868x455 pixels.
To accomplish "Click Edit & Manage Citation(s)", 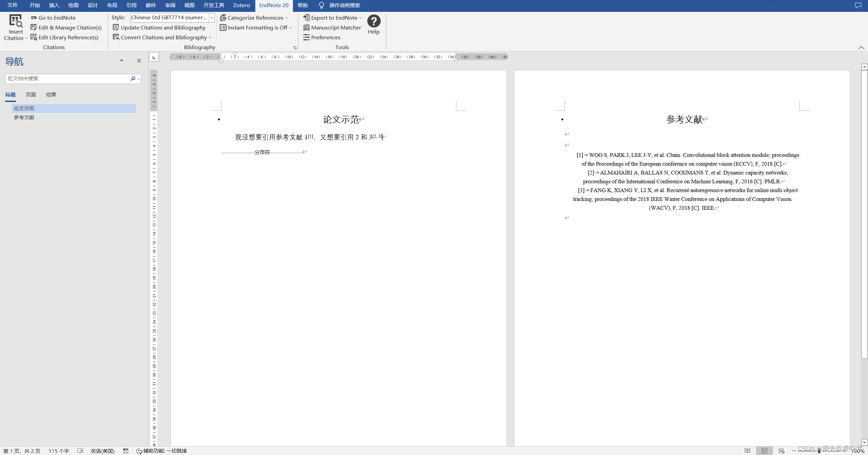I will pos(66,27).
